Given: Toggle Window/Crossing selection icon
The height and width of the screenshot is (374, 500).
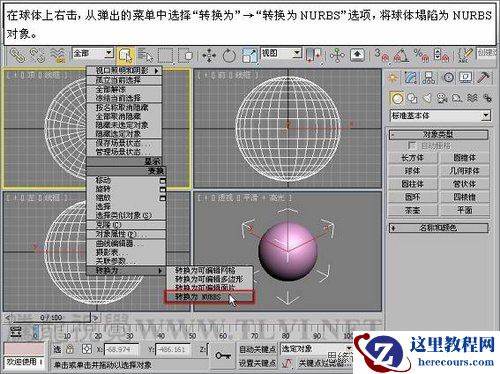Looking at the screenshot, I should click(186, 56).
